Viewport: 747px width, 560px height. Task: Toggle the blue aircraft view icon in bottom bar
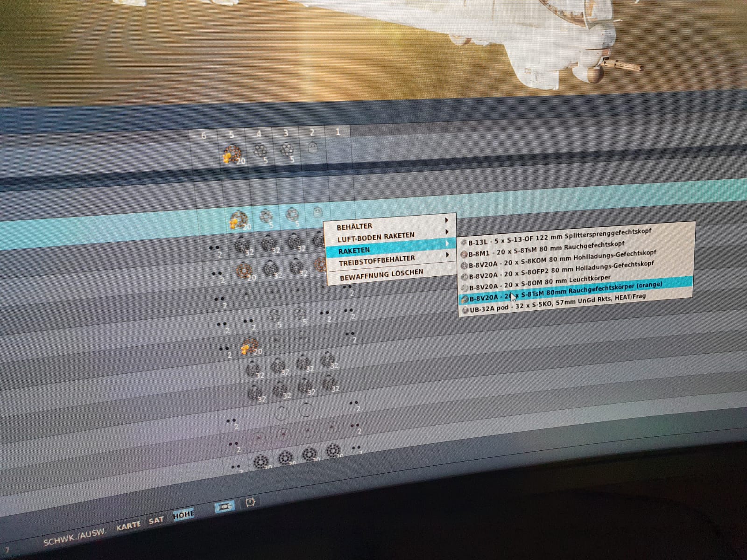[x=225, y=506]
